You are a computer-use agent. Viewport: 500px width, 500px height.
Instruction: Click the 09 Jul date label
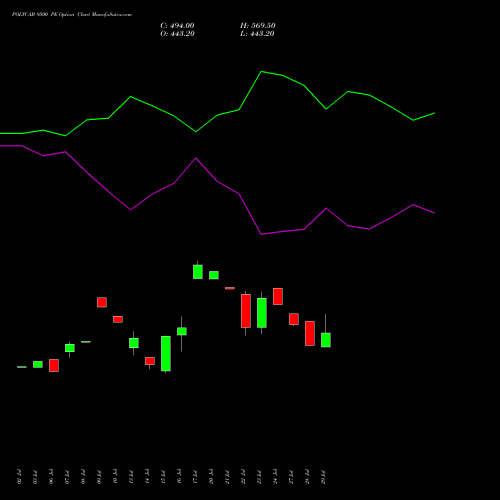(99, 477)
